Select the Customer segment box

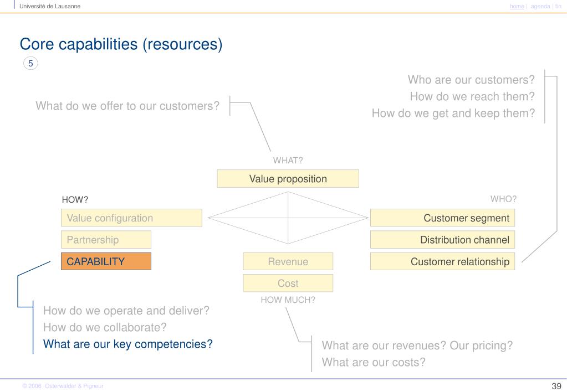coord(442,218)
